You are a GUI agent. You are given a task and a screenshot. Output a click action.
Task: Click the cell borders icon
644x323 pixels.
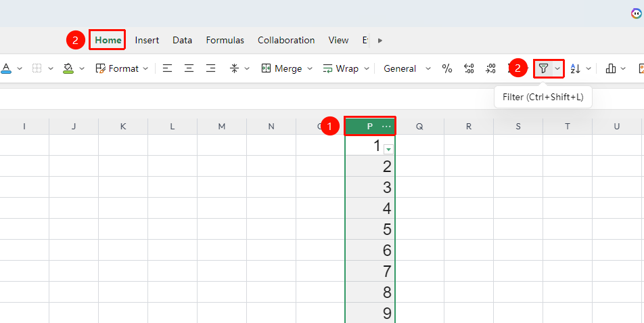[x=37, y=68]
